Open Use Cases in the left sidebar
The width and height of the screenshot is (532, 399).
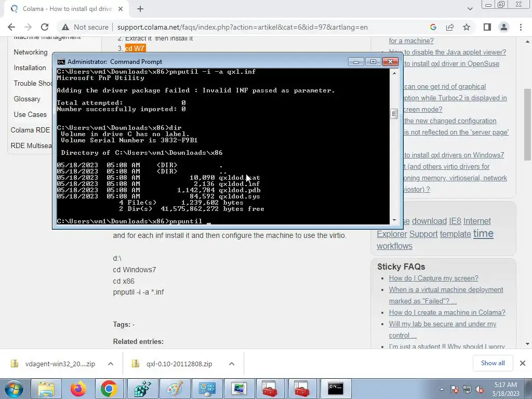[x=30, y=115]
